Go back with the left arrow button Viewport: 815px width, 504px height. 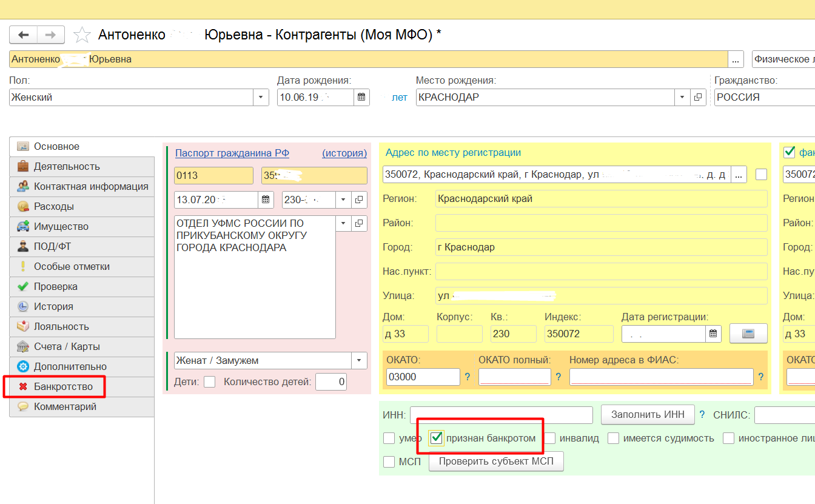24,35
